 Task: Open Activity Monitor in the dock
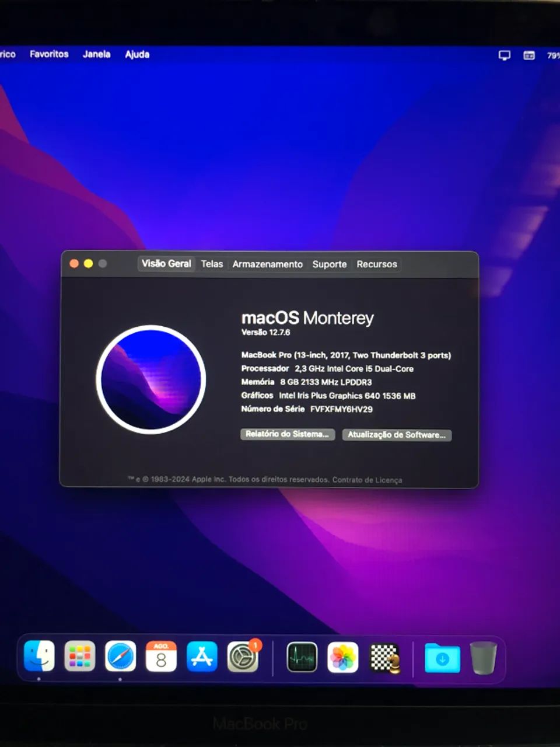tap(302, 657)
